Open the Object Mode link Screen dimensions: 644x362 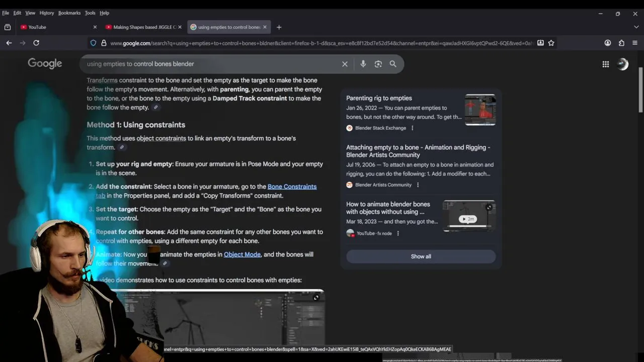242,254
